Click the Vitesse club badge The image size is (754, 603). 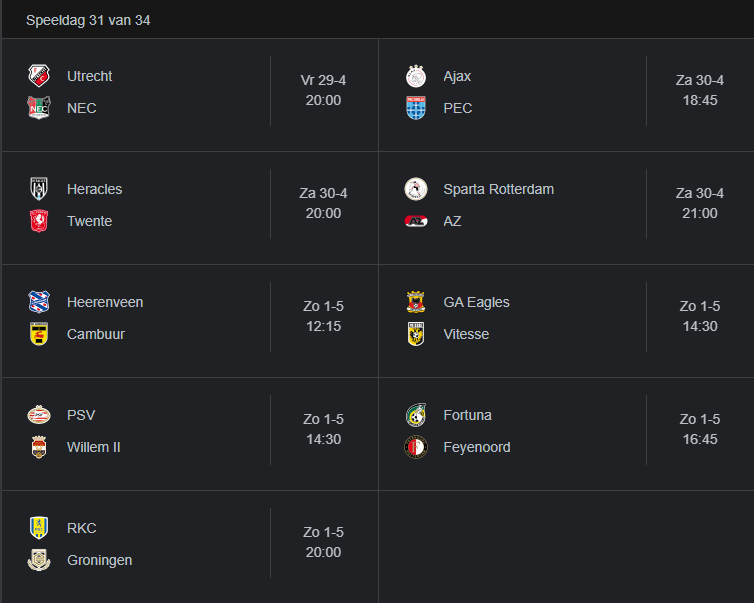coord(416,334)
